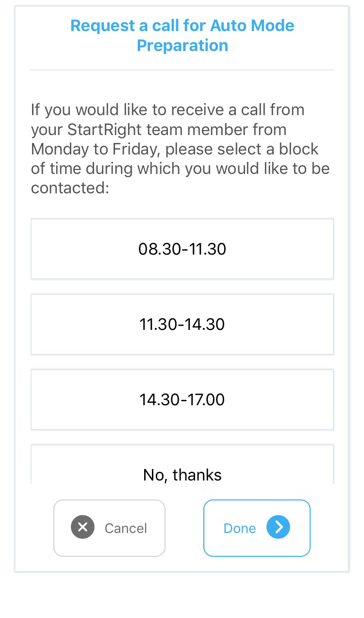Select the 08.30-11.30 time block
Screen dimensions: 364x618
[182, 249]
